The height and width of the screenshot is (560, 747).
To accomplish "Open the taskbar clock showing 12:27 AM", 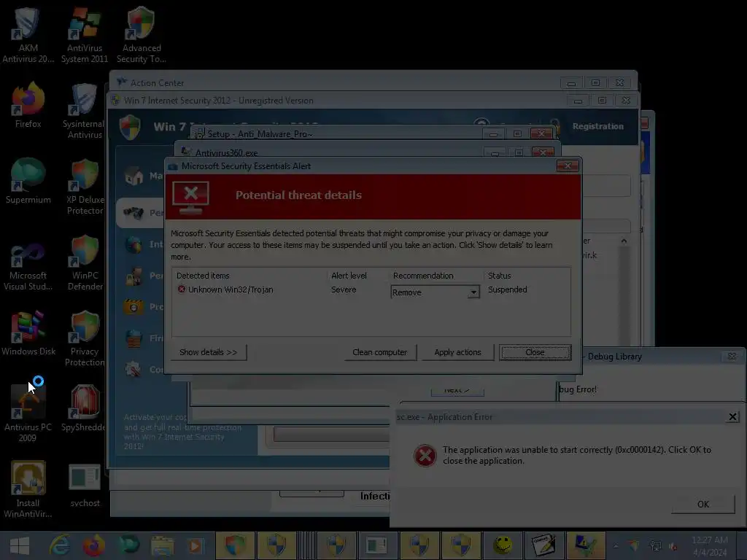I will click(x=709, y=546).
